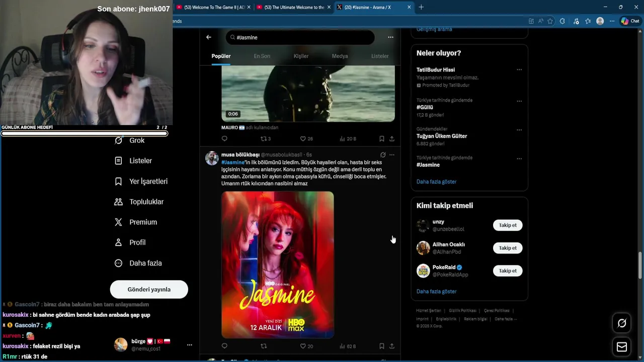Screen dimensions: 644x362
Task: Switch to the Listeler tab
Action: 380,56
